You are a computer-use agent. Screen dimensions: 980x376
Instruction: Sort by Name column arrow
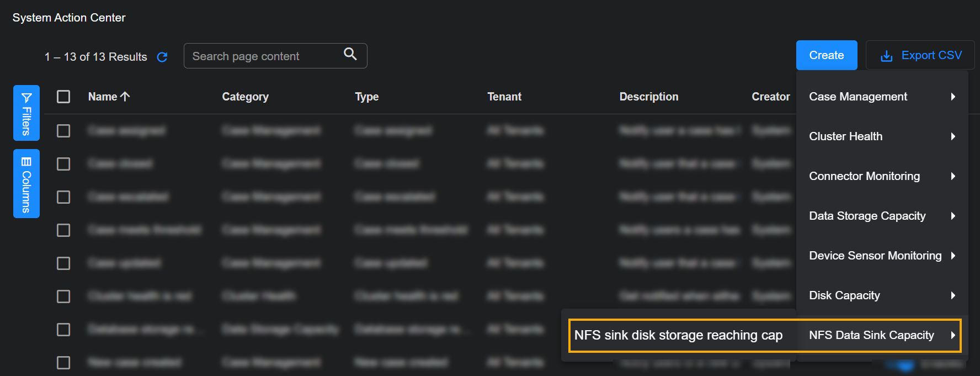click(x=125, y=97)
